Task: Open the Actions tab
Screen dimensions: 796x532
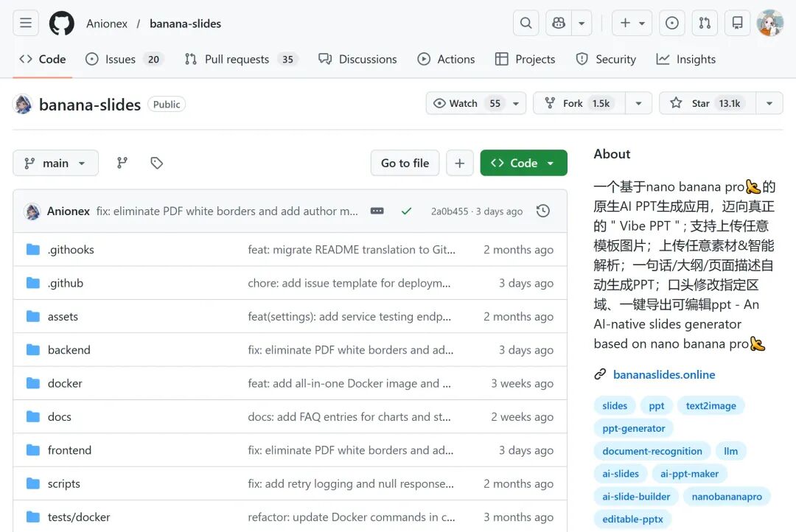Action: pyautogui.click(x=446, y=60)
